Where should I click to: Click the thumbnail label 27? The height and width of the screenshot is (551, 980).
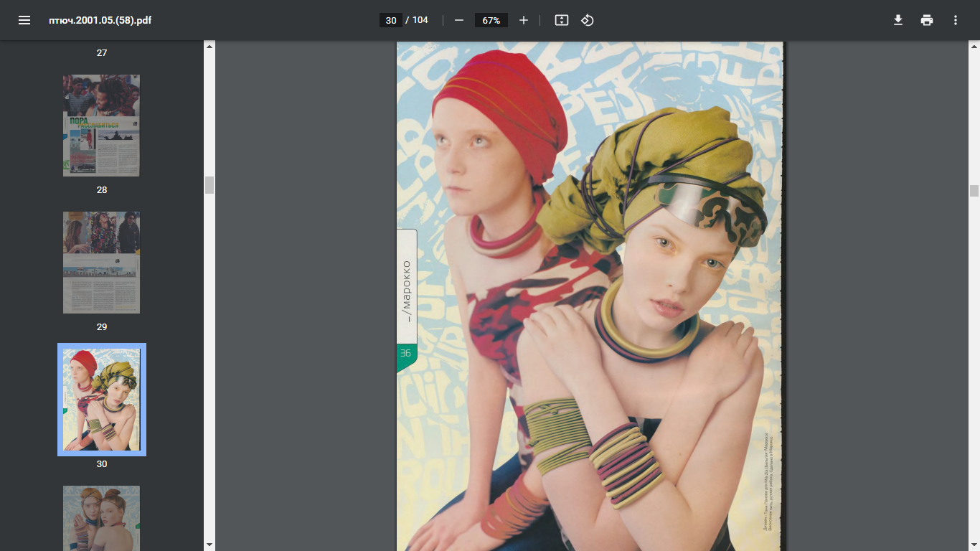[102, 53]
